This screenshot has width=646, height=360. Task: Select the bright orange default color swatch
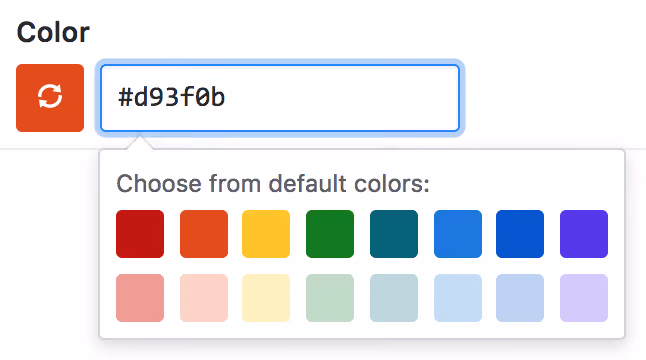(x=204, y=234)
